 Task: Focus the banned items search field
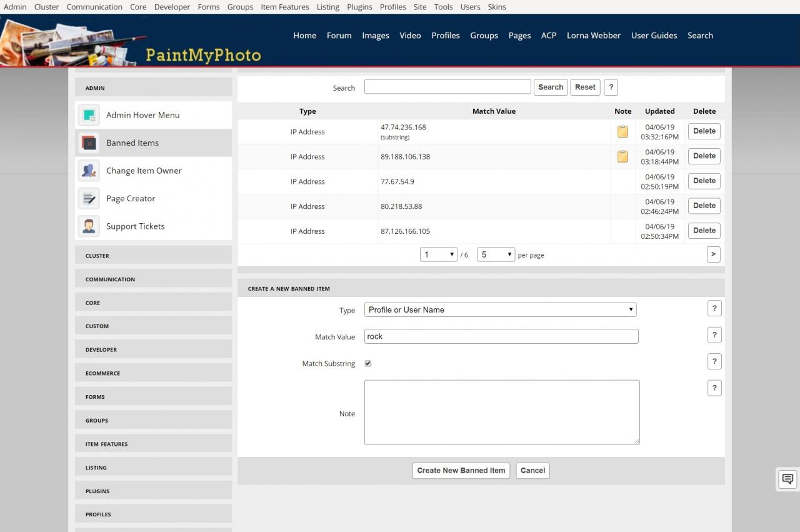pyautogui.click(x=447, y=87)
